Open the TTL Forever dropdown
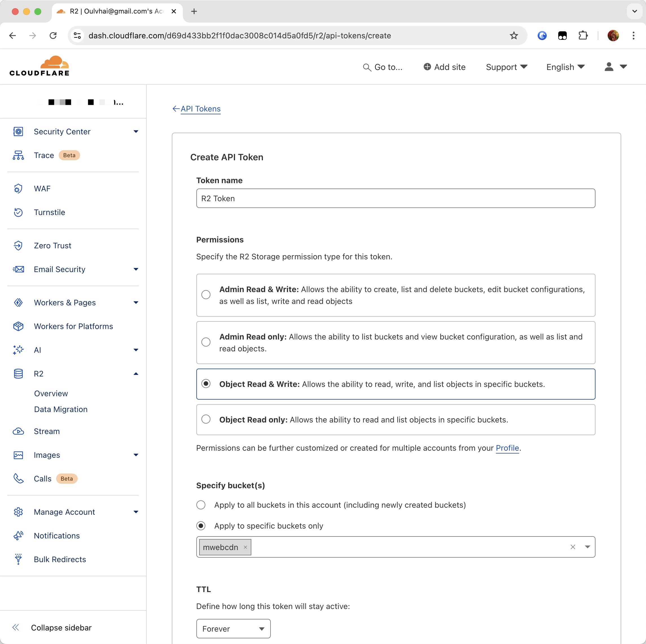 (233, 628)
